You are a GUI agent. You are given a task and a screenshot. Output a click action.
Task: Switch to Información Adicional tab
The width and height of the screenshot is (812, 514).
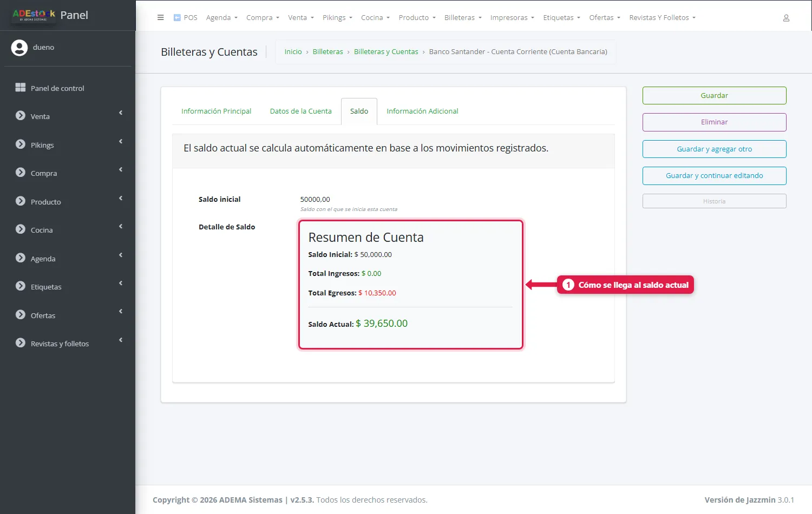pos(422,111)
